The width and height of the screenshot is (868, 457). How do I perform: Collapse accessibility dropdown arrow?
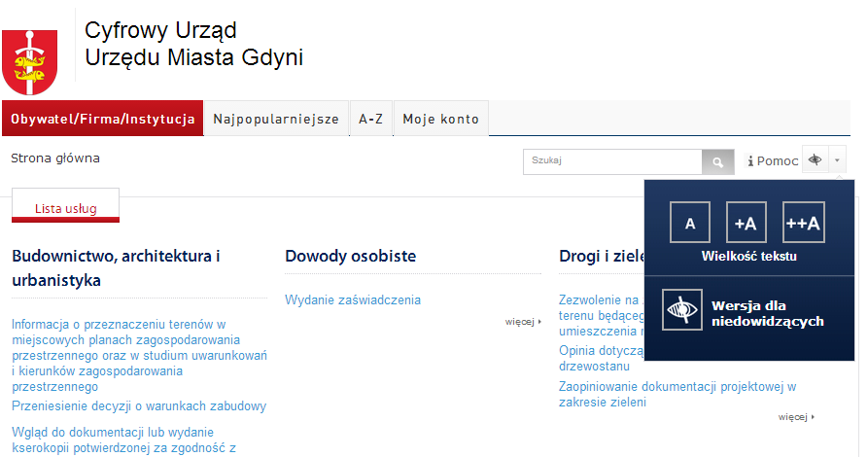838,160
